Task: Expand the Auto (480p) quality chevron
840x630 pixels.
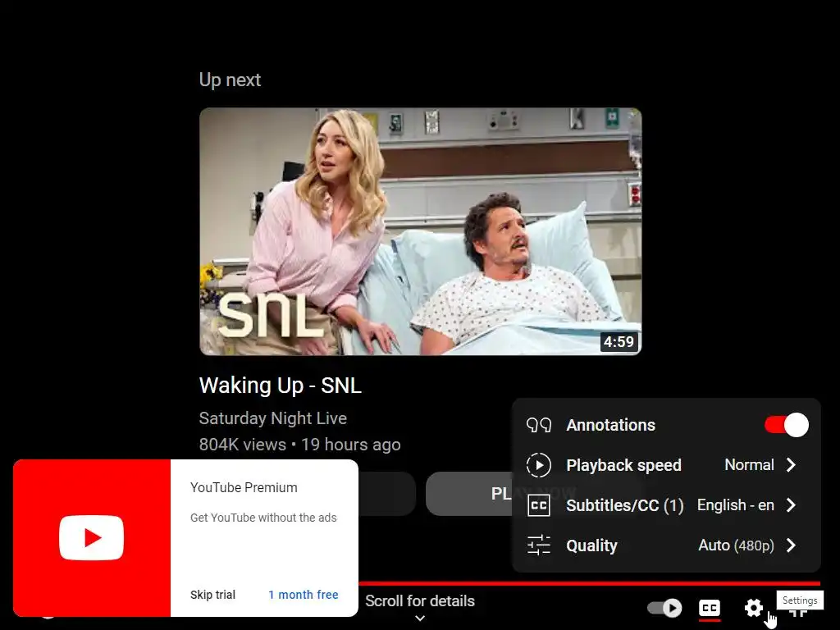Action: click(x=792, y=546)
